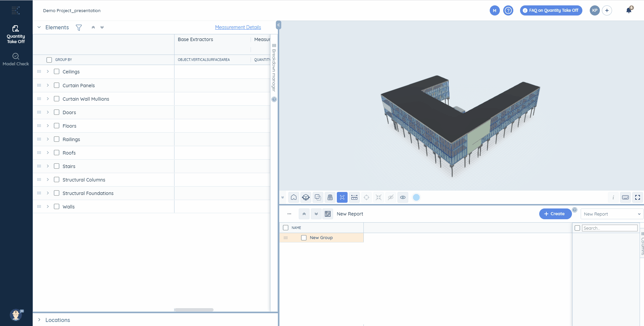Check the Doors checkbox
This screenshot has height=326, width=644.
coord(57,112)
